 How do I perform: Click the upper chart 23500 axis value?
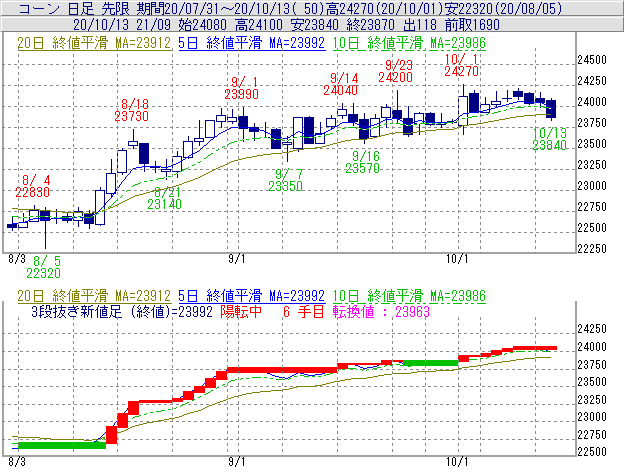pos(592,144)
